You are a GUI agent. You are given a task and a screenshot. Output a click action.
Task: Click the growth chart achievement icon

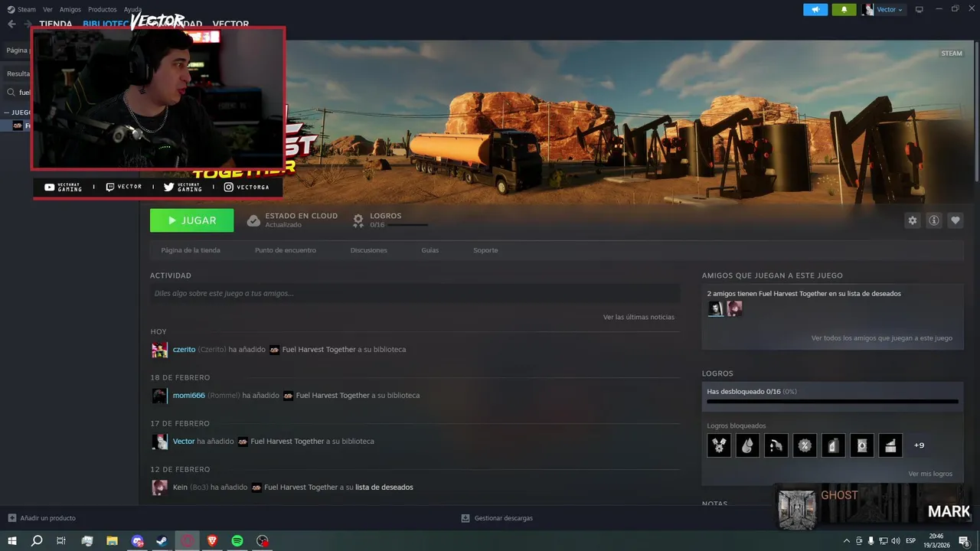click(x=890, y=445)
